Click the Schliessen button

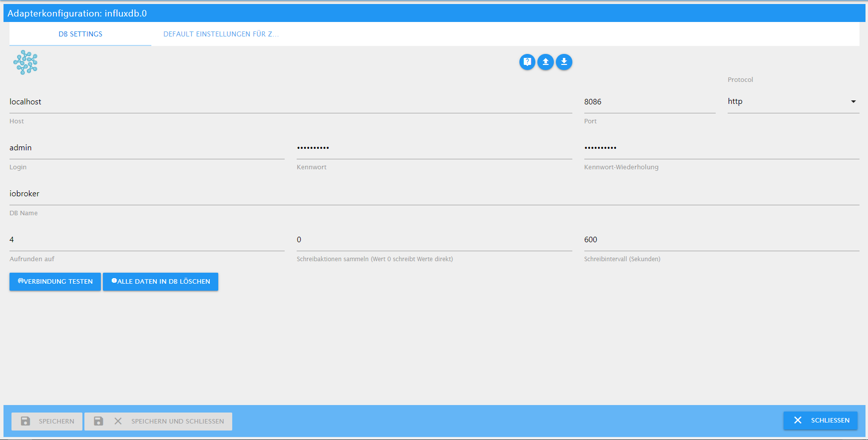click(821, 421)
